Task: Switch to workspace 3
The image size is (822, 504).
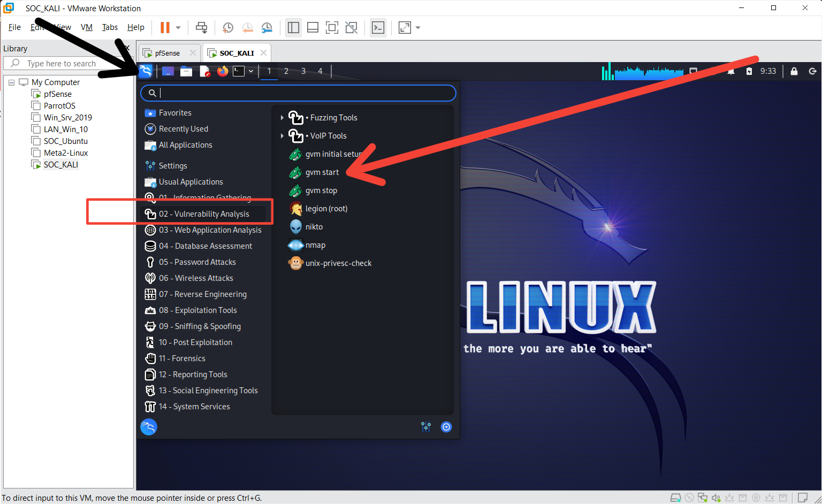Action: [303, 71]
